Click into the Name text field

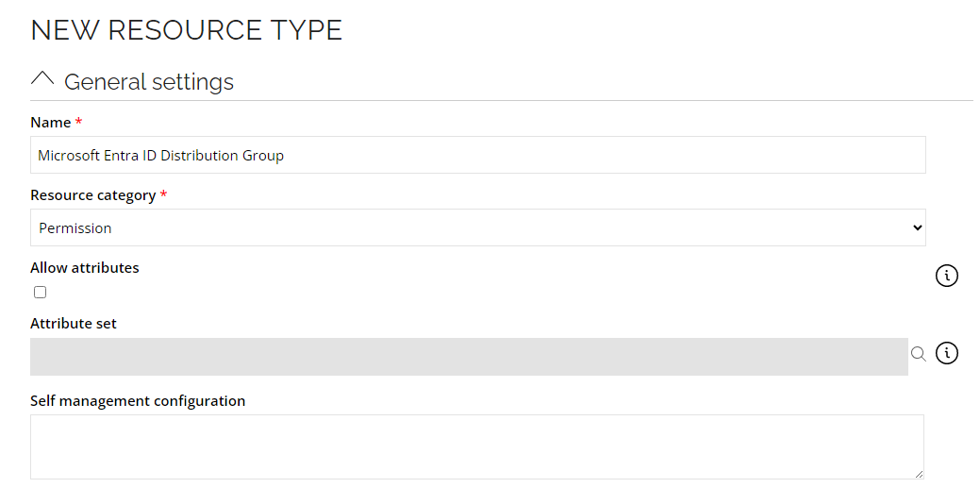[478, 155]
